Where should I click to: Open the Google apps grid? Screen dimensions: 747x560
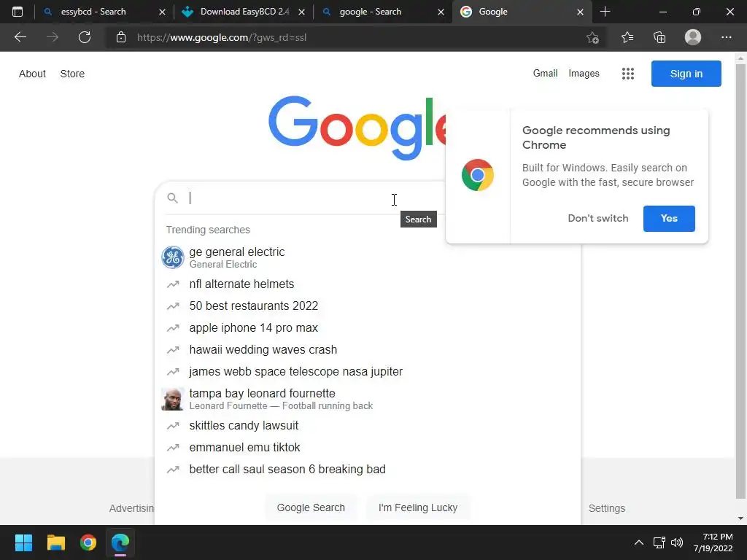tap(628, 74)
